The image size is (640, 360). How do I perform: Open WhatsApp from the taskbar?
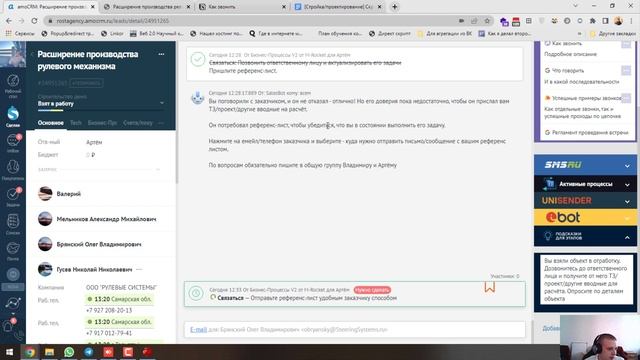(x=69, y=352)
